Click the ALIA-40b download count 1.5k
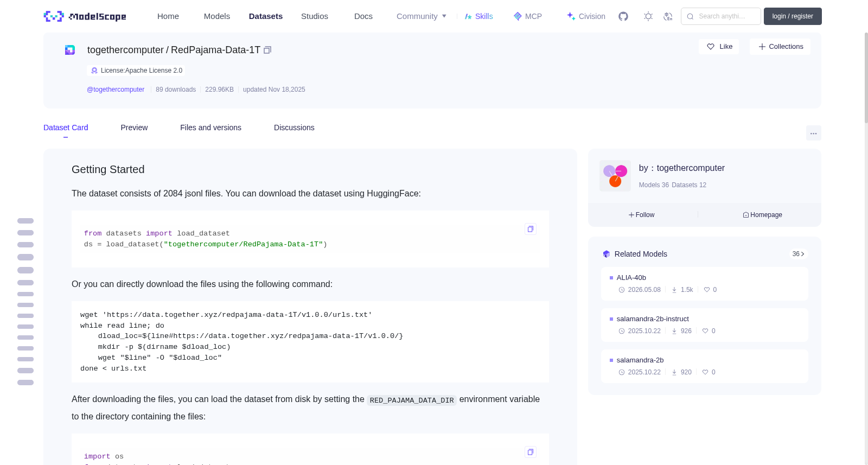868x465 pixels. pos(687,290)
